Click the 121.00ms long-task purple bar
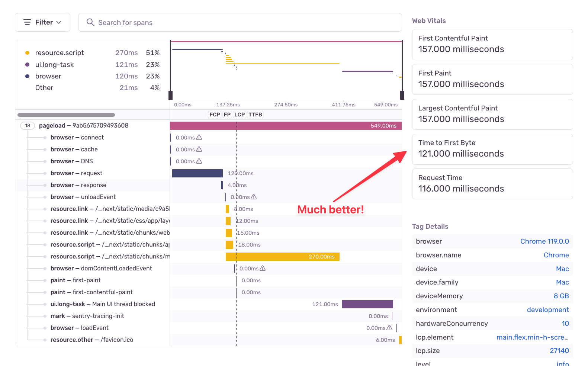 [x=367, y=304]
